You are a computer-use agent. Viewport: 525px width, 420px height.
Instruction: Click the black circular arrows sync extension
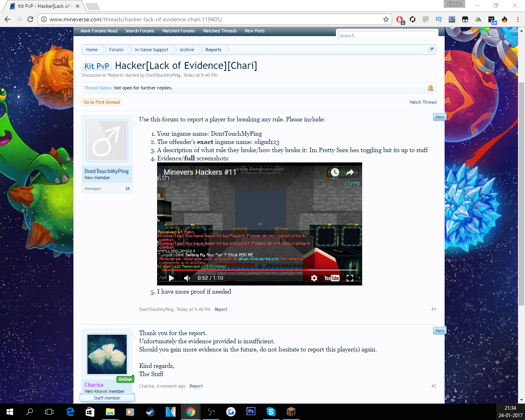[x=413, y=19]
